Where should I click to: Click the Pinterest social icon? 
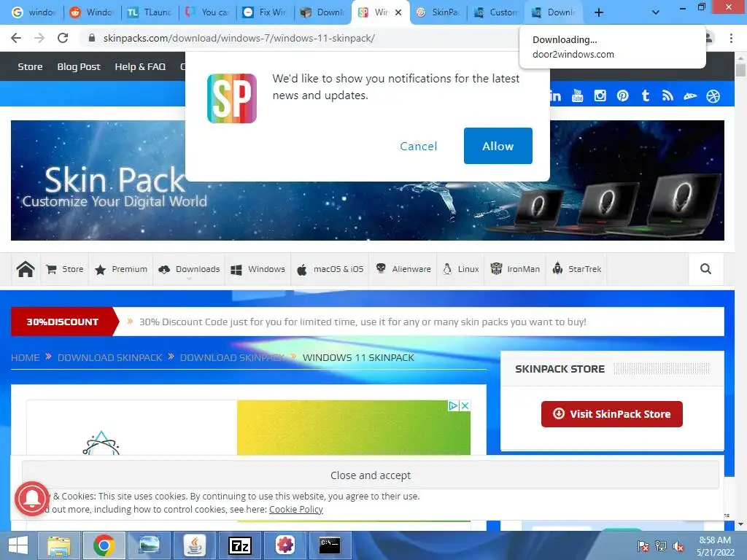[x=623, y=96]
